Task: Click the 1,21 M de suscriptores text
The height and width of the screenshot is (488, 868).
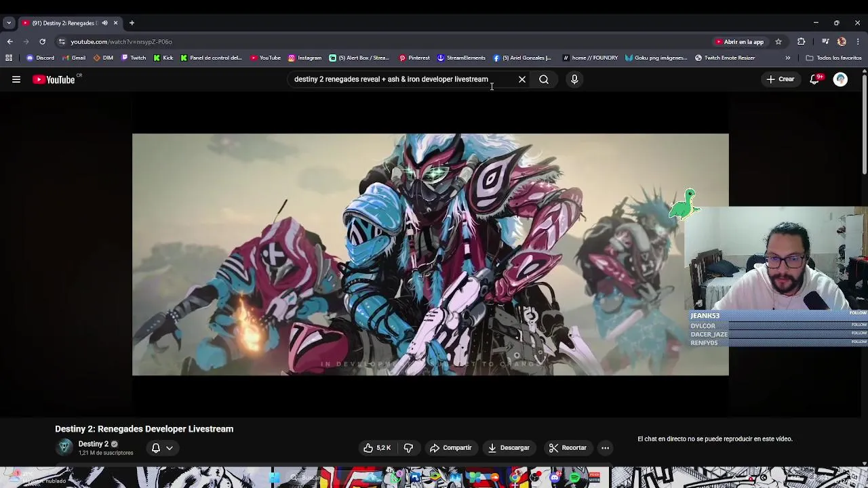Action: (x=105, y=453)
